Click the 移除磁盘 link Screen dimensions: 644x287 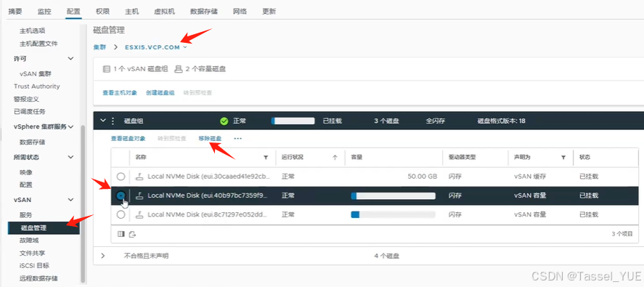pyautogui.click(x=210, y=139)
